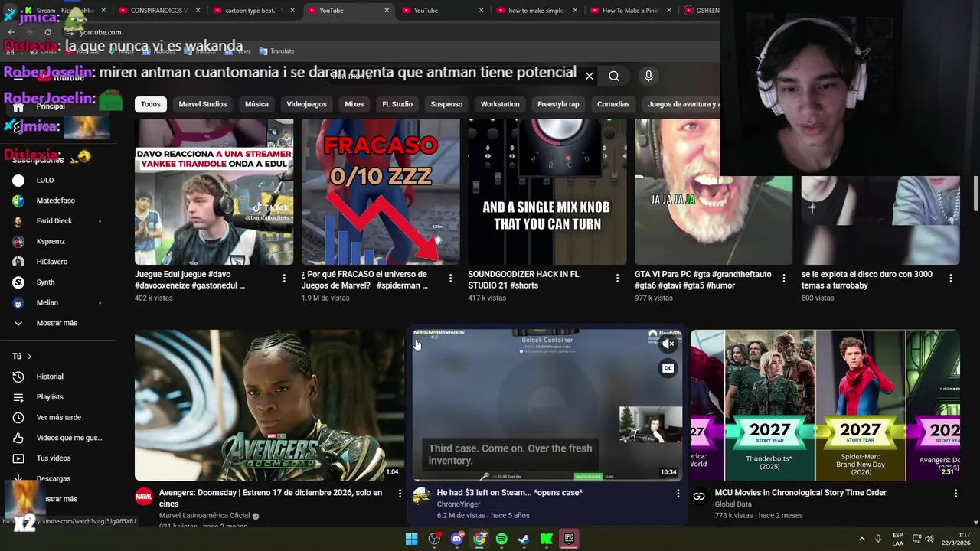
Task: Open Spotify from the taskbar
Action: point(501,539)
